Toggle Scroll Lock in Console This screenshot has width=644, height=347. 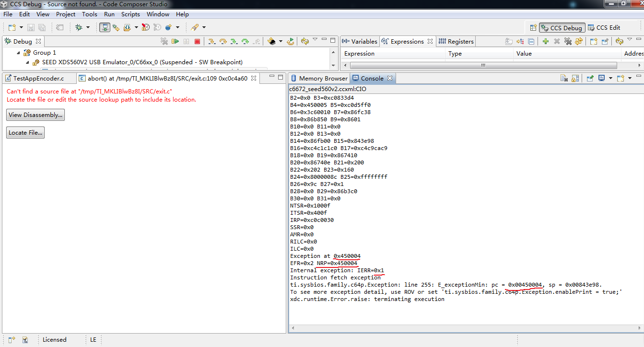[x=575, y=78]
